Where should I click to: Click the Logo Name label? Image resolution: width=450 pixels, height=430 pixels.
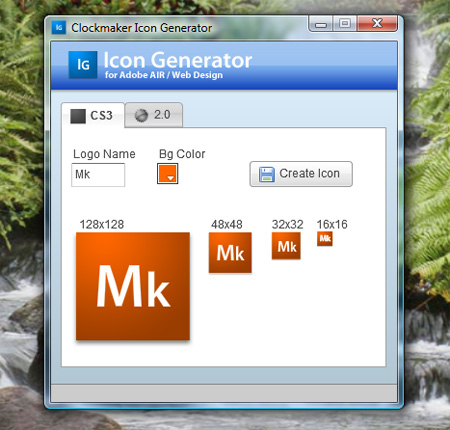point(104,154)
